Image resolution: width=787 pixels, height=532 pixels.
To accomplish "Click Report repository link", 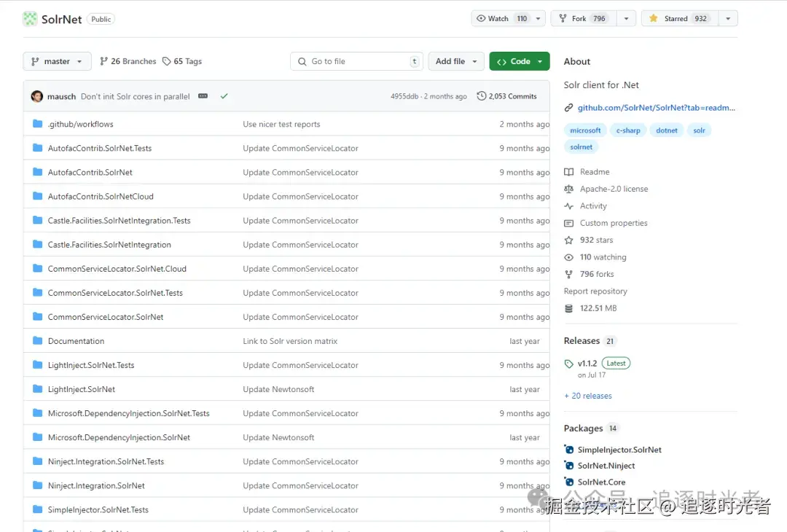I will pos(595,291).
